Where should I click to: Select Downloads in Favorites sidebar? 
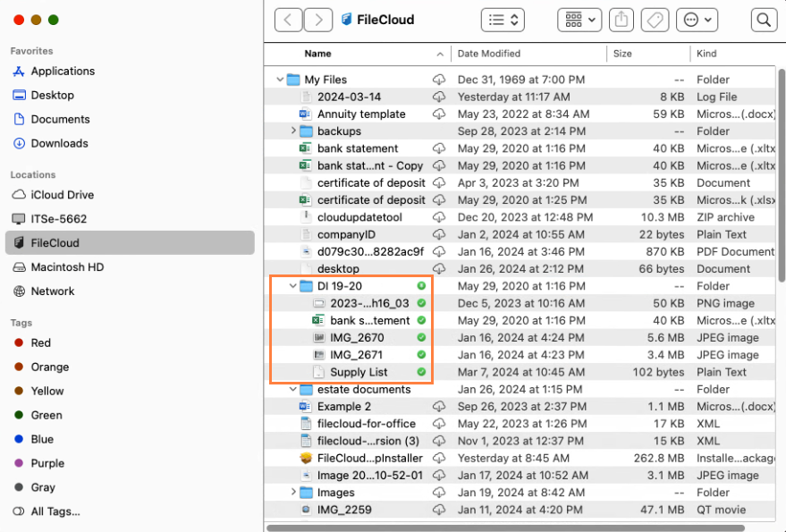click(59, 143)
